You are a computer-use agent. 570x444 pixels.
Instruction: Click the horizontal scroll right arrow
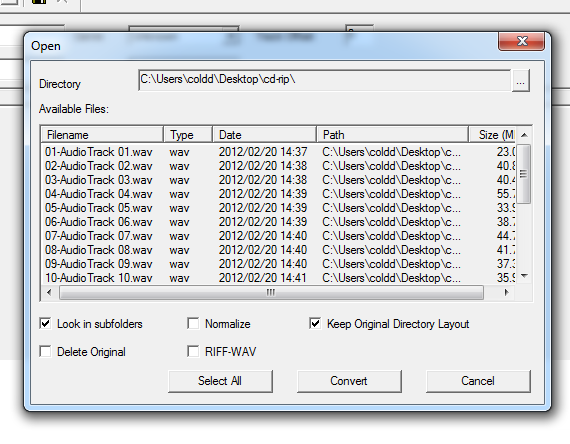click(x=507, y=292)
